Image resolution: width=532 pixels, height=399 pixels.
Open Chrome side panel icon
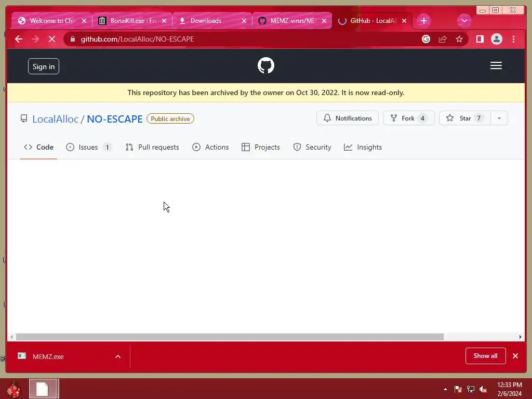tap(480, 39)
